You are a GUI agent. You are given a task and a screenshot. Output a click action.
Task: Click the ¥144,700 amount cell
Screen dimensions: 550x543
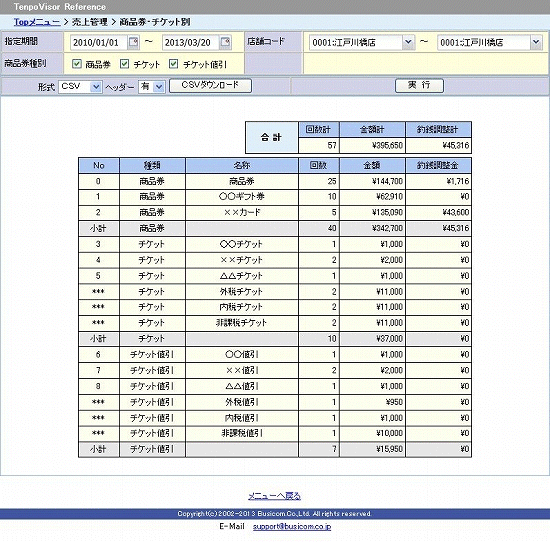click(x=372, y=181)
